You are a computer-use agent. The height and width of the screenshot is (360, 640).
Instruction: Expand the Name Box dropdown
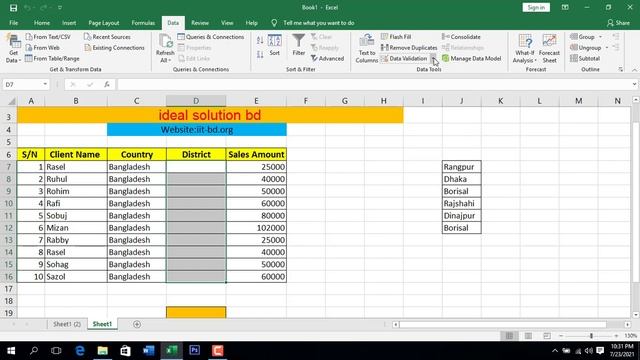(45, 84)
